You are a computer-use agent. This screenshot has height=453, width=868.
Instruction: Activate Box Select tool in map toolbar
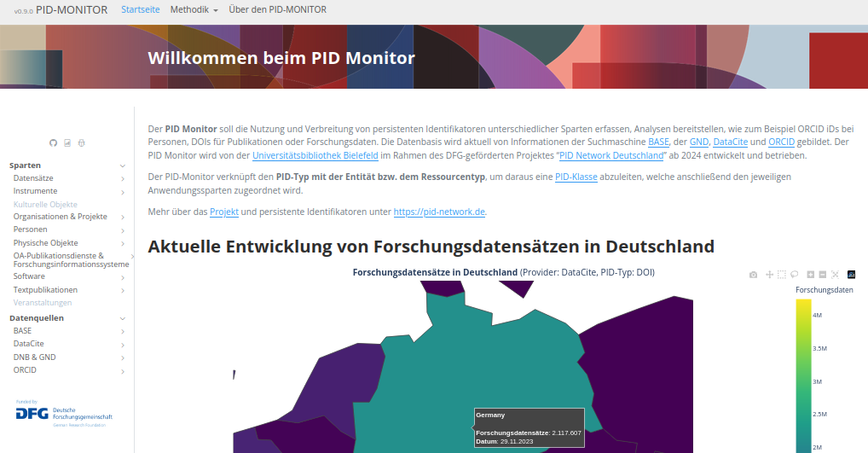pyautogui.click(x=781, y=275)
